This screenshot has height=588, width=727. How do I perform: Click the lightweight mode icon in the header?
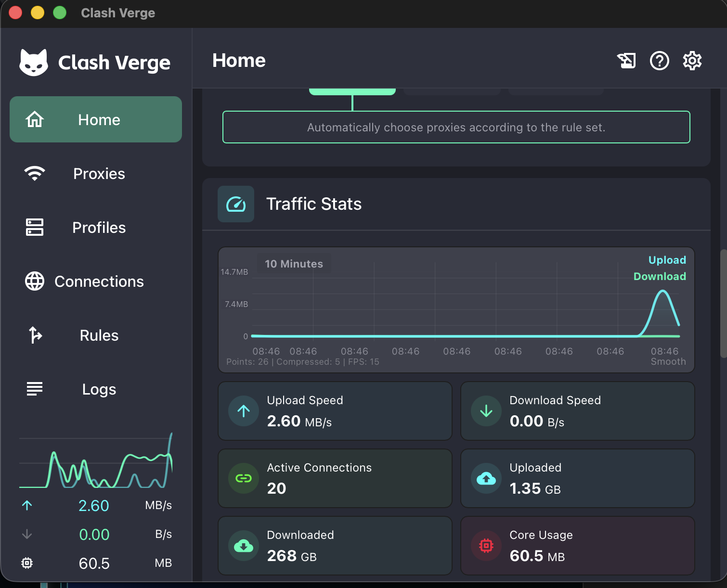(626, 61)
